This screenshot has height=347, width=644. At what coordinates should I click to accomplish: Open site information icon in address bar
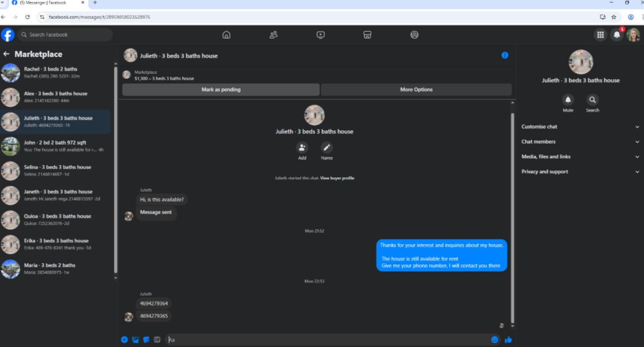click(x=42, y=17)
